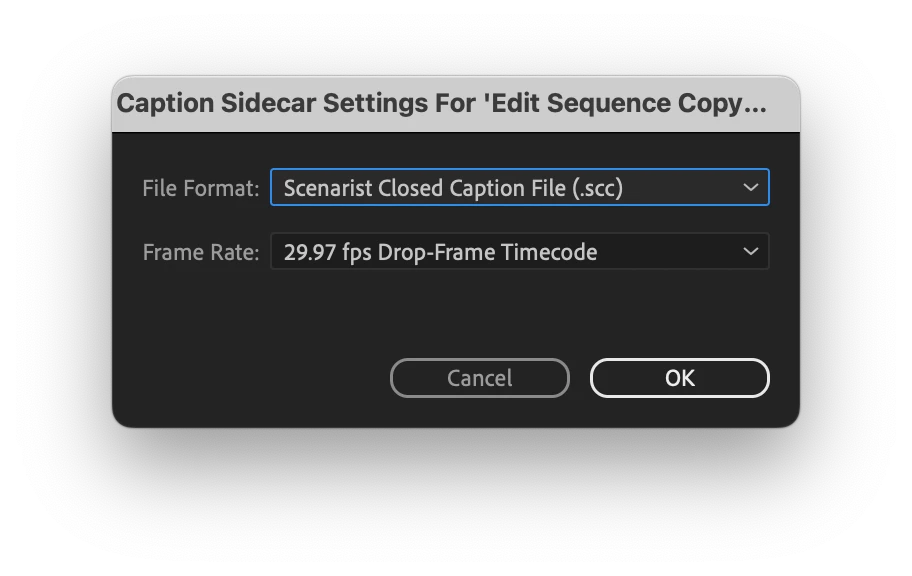Screen dimensions: 912x576
Task: Select the 29.97 fps Drop-Frame Timecode text
Action: click(x=440, y=252)
